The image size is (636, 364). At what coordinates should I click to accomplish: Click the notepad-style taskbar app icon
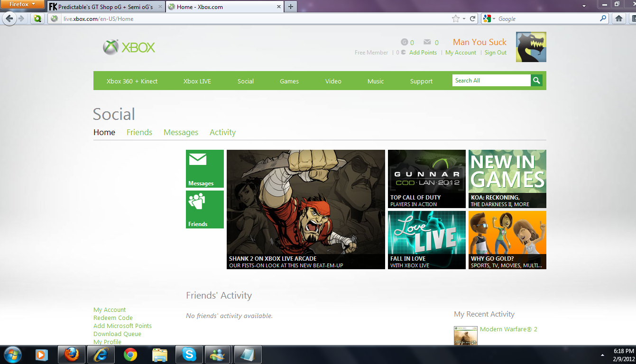(x=248, y=355)
